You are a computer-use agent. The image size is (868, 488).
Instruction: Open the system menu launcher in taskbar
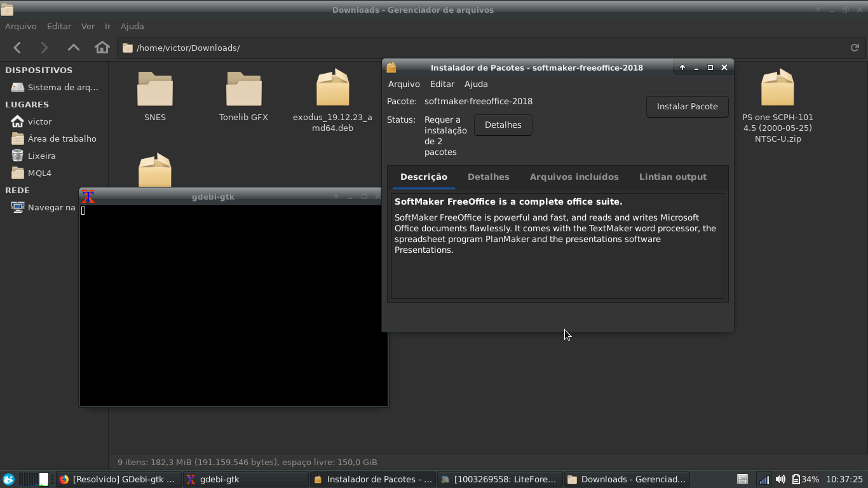(x=8, y=479)
